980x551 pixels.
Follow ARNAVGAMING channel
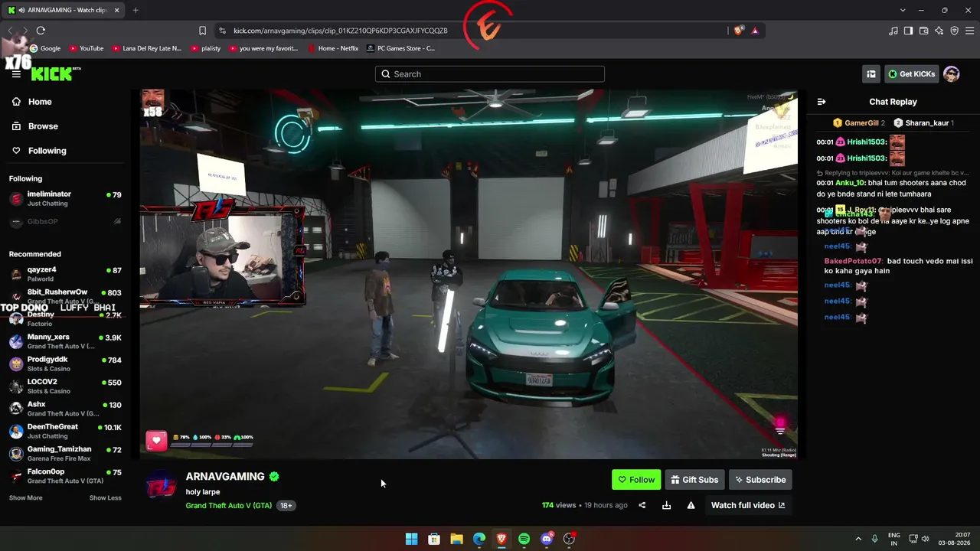click(636, 480)
